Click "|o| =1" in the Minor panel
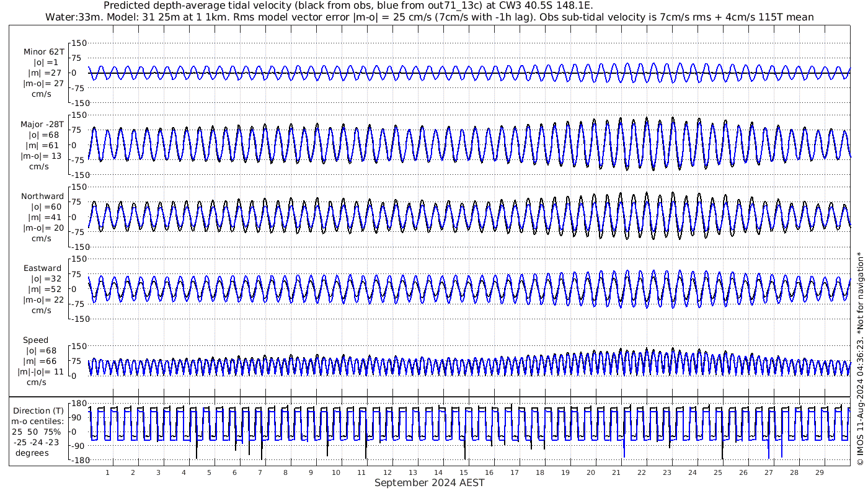The image size is (868, 496). tap(45, 63)
